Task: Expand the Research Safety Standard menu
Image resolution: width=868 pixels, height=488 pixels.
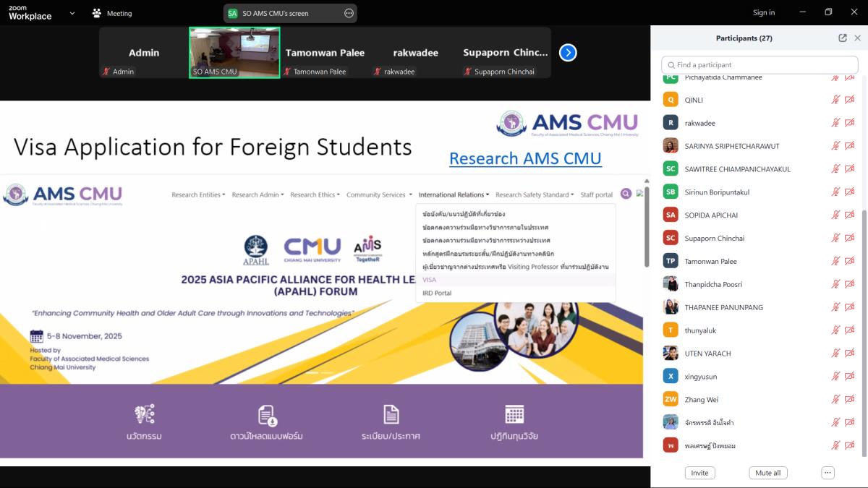Action: (x=535, y=194)
